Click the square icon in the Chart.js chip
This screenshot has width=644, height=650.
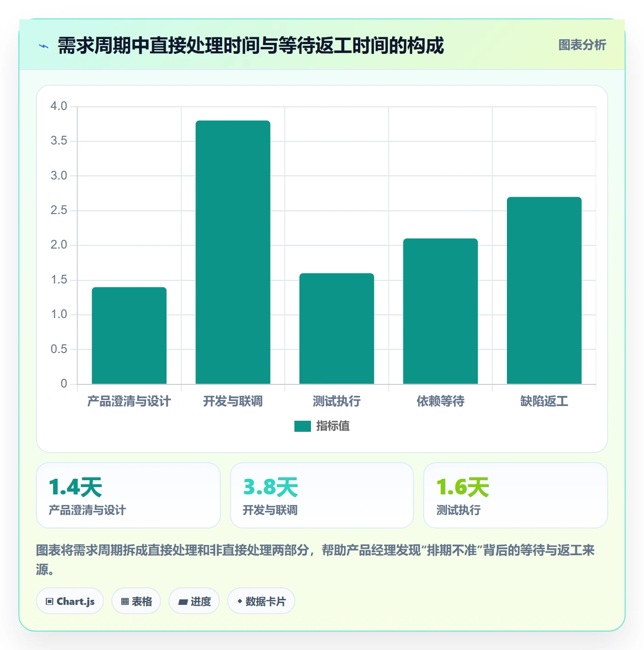coord(50,602)
